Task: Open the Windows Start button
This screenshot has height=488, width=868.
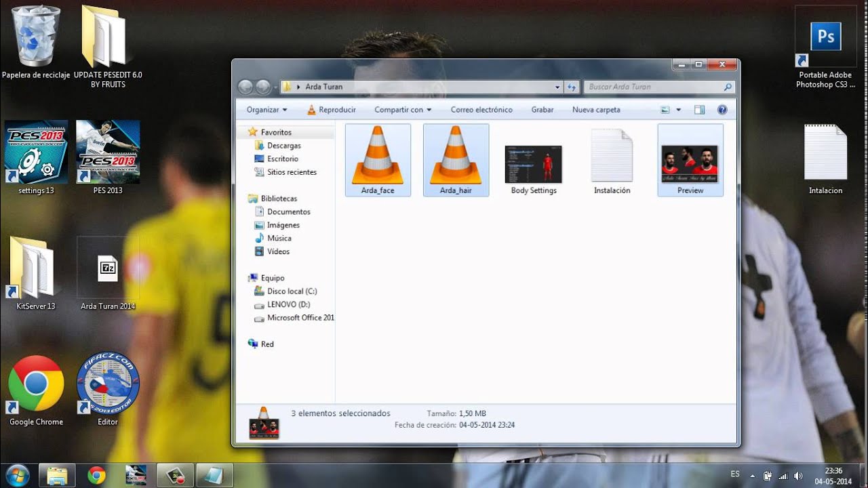Action: pyautogui.click(x=18, y=475)
